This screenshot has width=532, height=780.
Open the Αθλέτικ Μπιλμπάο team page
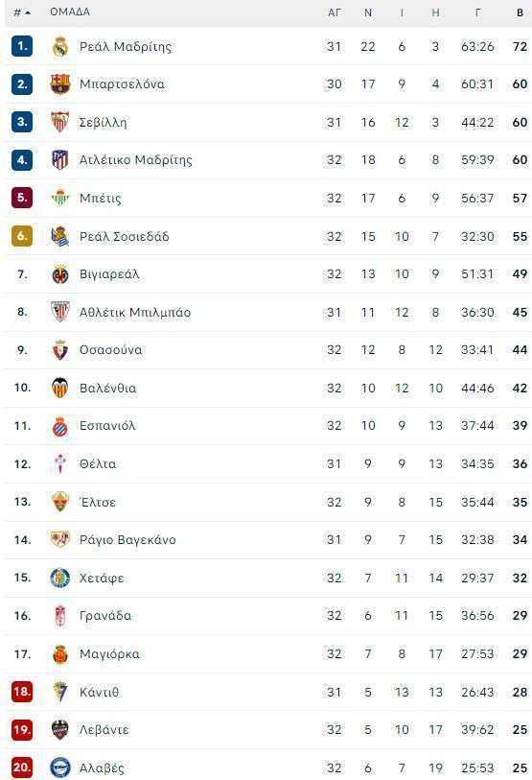click(135, 313)
